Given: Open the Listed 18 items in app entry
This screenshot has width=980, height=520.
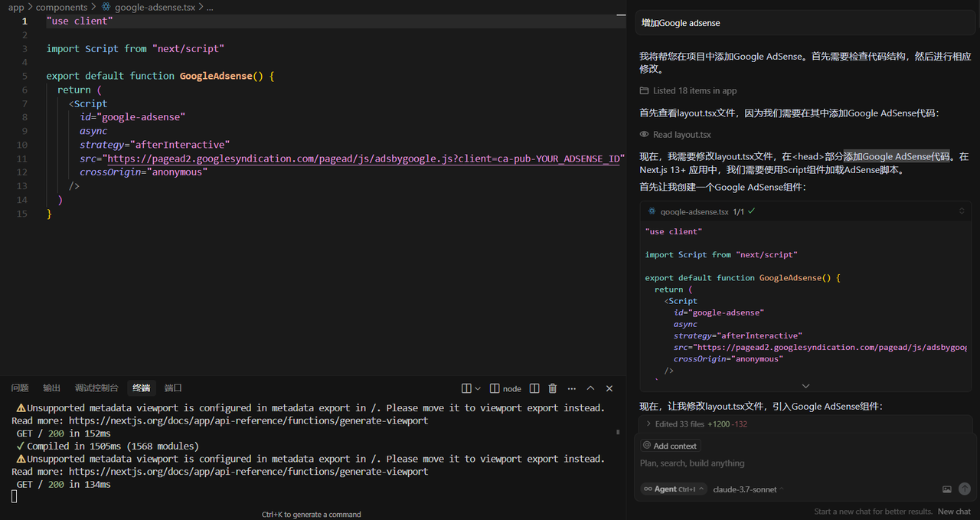Looking at the screenshot, I should tap(694, 90).
